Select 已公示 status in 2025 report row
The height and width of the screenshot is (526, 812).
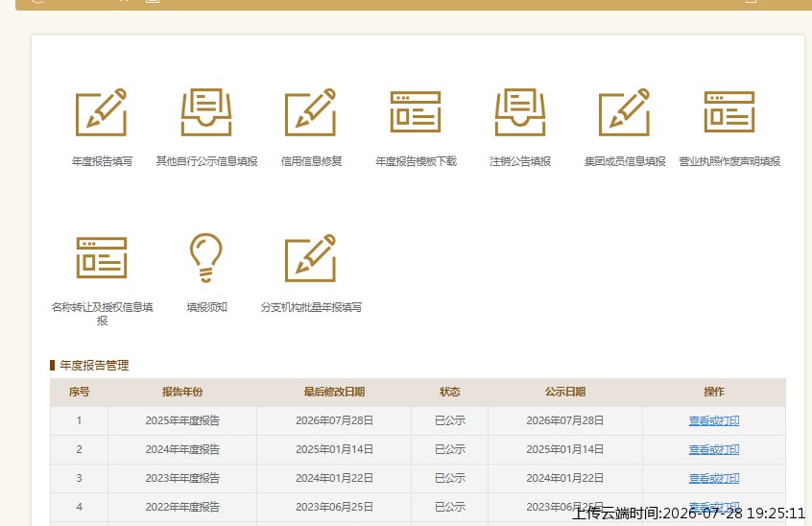tap(449, 421)
